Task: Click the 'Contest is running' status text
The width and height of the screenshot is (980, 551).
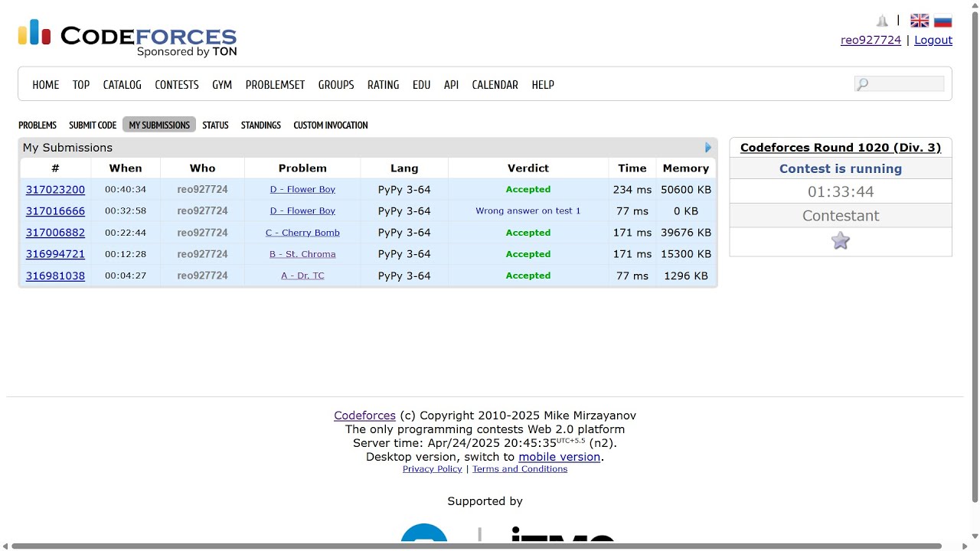Action: (x=841, y=169)
